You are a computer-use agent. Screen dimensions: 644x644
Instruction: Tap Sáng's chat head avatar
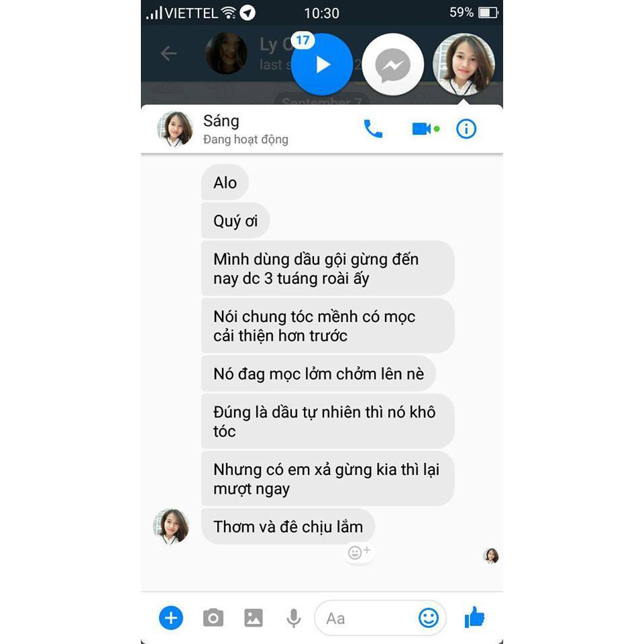tap(464, 64)
